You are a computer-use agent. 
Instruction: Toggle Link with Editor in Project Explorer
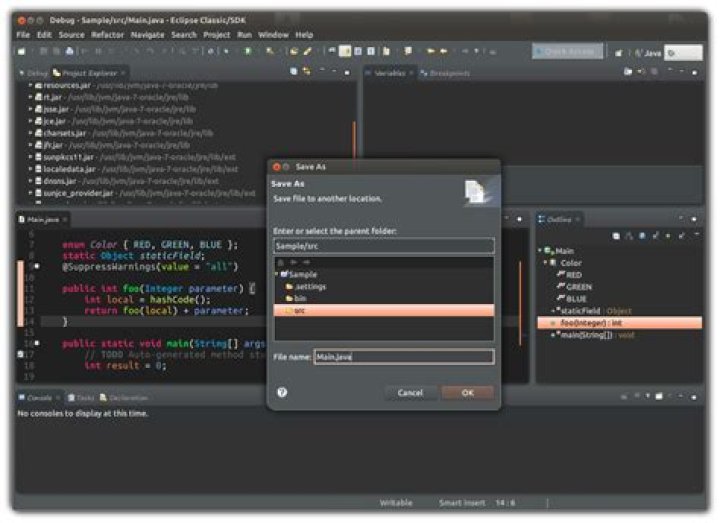pyautogui.click(x=306, y=71)
